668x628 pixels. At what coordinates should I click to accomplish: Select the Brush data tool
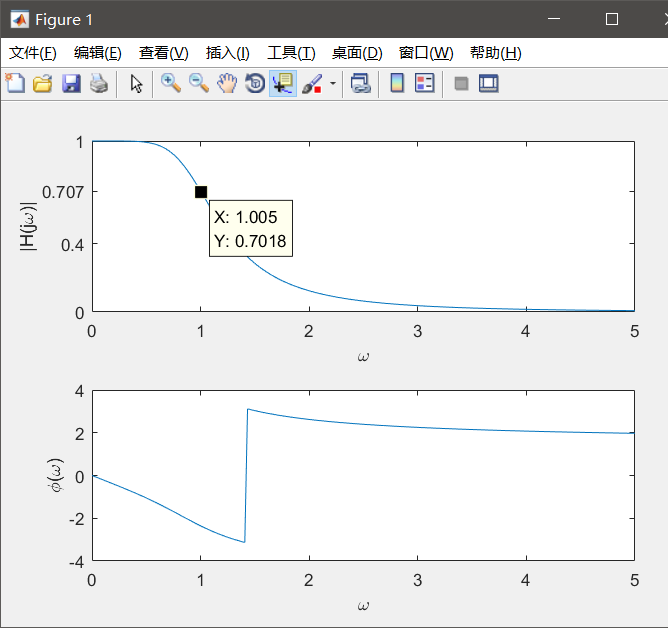312,84
